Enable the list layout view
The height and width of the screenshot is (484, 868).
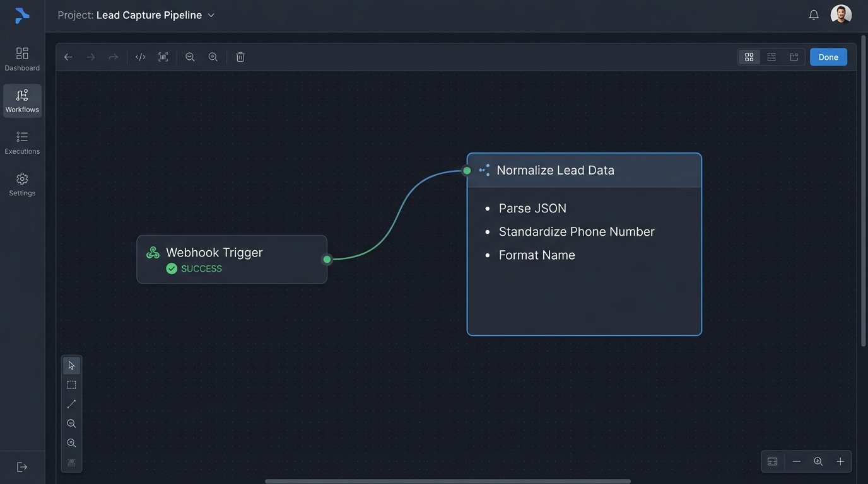[x=771, y=57]
